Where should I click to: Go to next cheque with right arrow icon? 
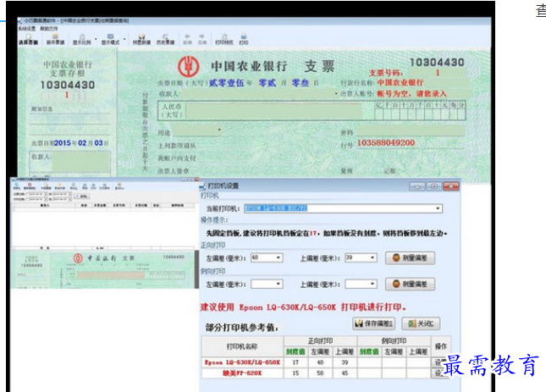pyautogui.click(x=202, y=39)
